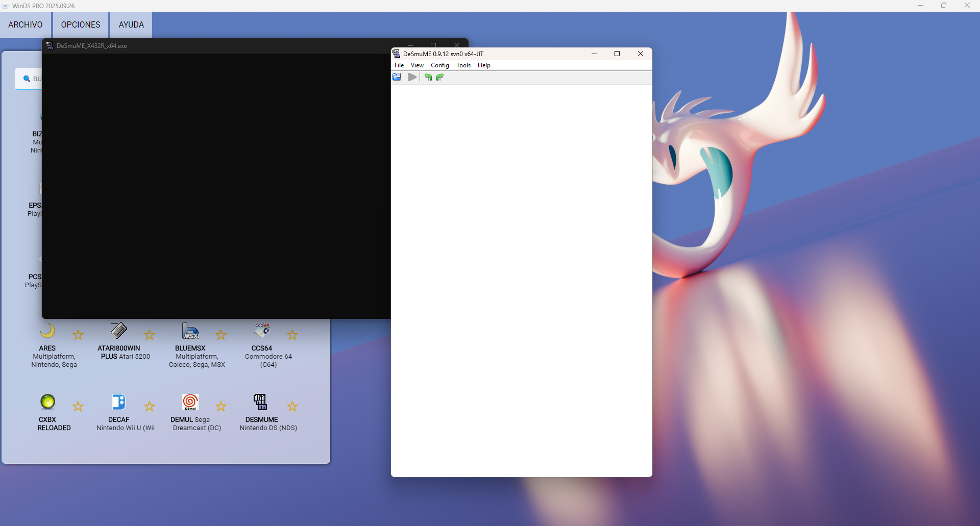Open the AYUDA menu in WinDS PRO
Viewport: 980px width, 526px height.
(131, 24)
